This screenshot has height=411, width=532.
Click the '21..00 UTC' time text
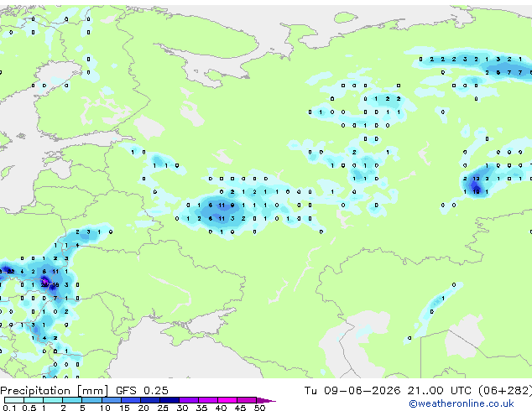click(x=440, y=391)
